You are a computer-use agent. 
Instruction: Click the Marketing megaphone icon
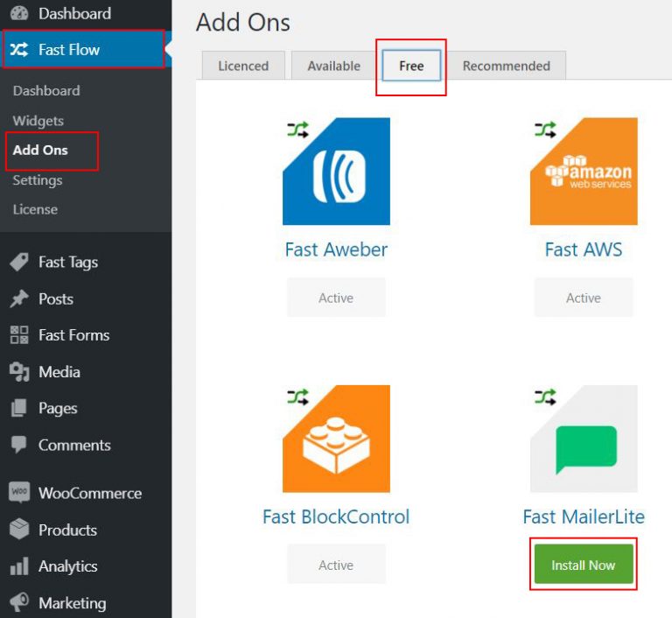pos(19,602)
